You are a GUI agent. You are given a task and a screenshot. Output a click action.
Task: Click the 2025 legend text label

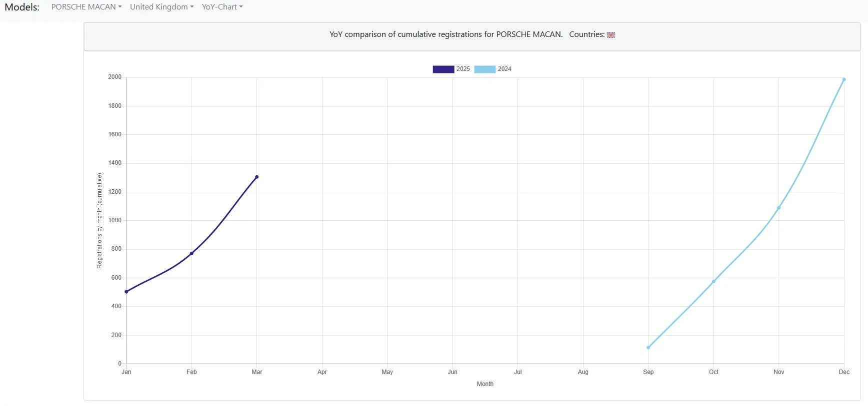(x=463, y=69)
